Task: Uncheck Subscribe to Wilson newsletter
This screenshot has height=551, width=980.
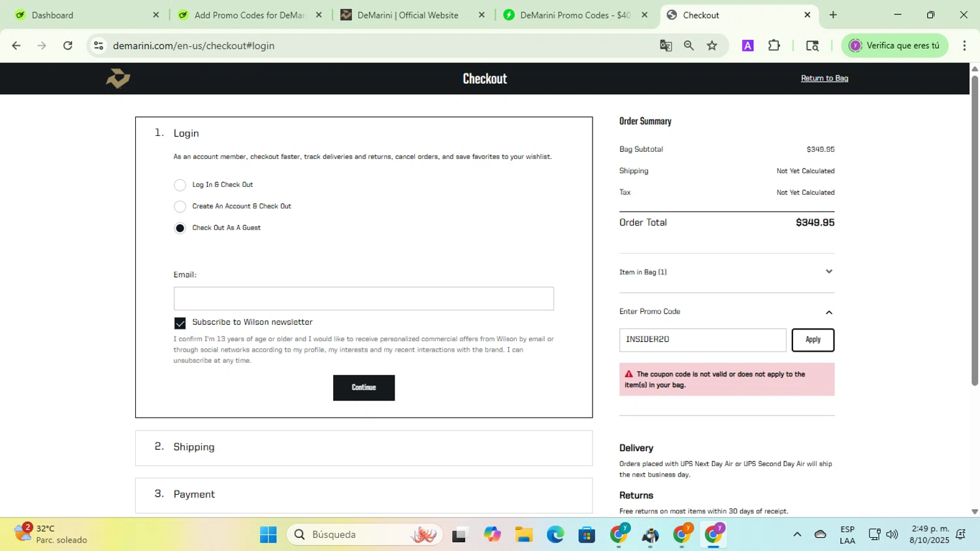Action: pyautogui.click(x=180, y=323)
